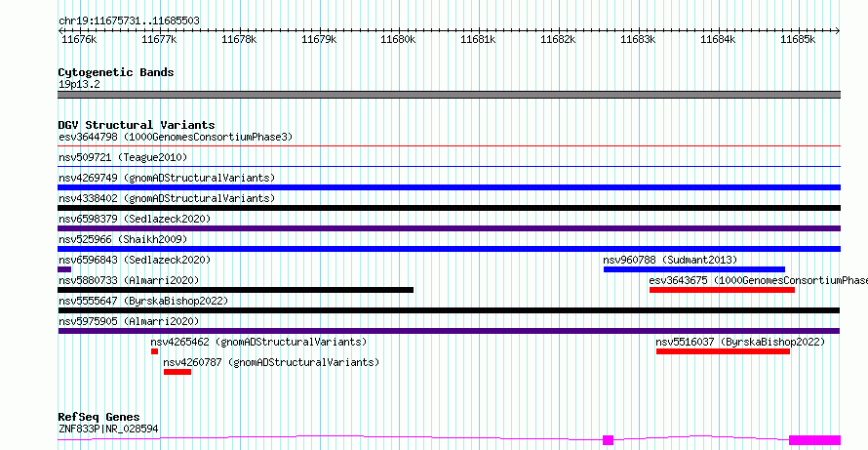Click the 19p13.2 gray cytogenetic band
The height and width of the screenshot is (450, 868).
click(449, 95)
